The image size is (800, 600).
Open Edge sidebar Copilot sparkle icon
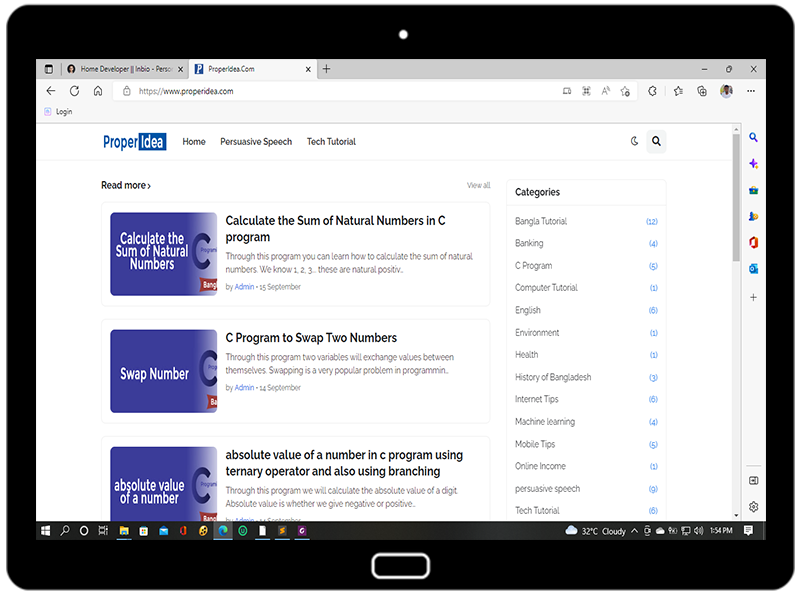coord(753,164)
